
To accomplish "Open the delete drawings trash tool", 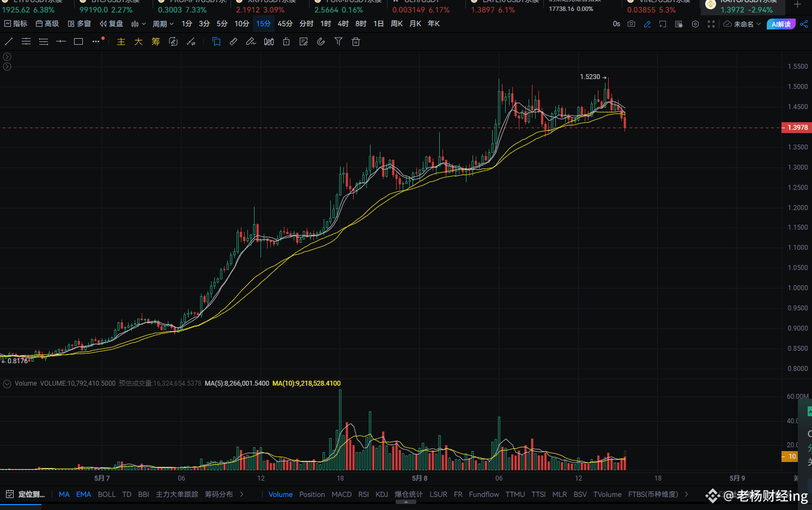I will (x=355, y=41).
